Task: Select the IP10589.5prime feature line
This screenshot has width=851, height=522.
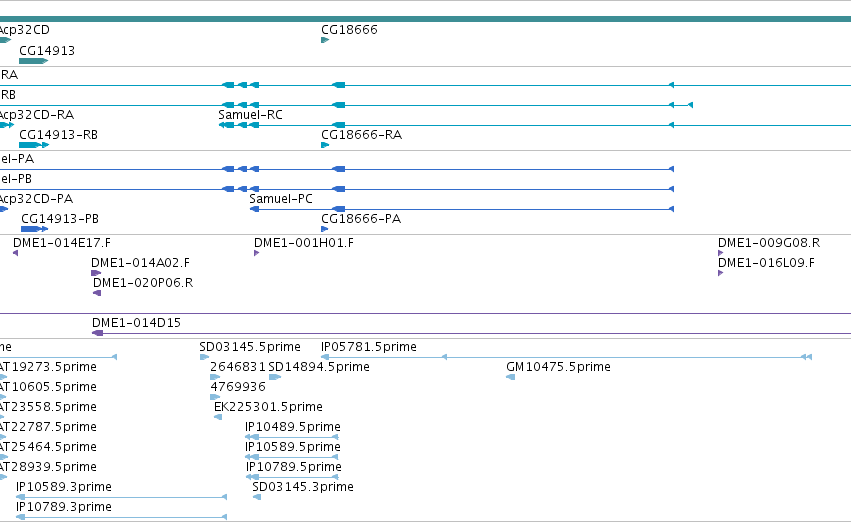Action: [292, 457]
